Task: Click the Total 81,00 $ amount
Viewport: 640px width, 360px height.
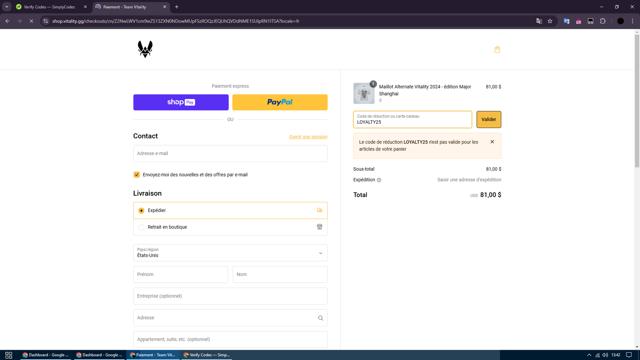Action: (491, 195)
